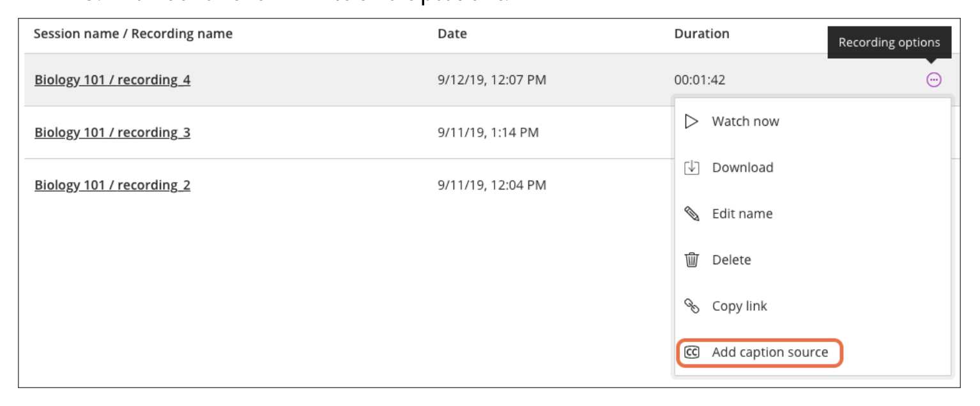The image size is (980, 406).
Task: Select Watch now from the menu
Action: (x=746, y=121)
